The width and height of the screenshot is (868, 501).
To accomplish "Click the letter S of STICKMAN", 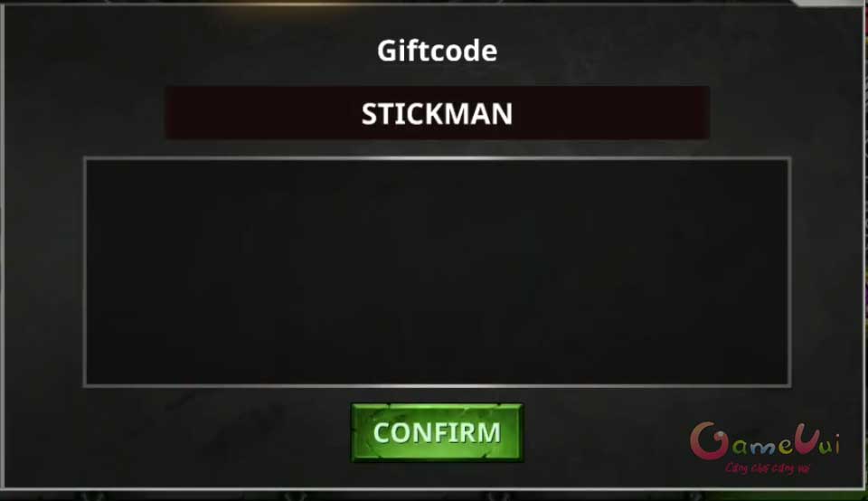I will point(370,114).
